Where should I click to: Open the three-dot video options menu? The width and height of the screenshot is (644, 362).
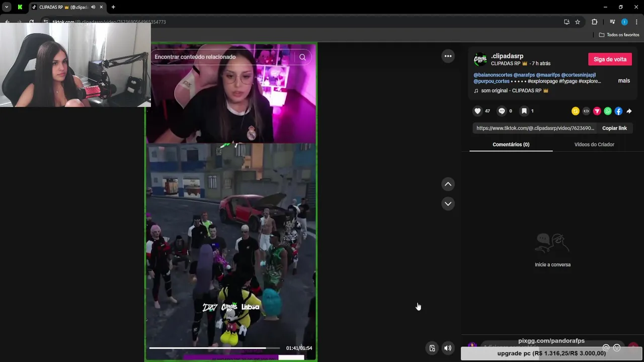pos(448,56)
